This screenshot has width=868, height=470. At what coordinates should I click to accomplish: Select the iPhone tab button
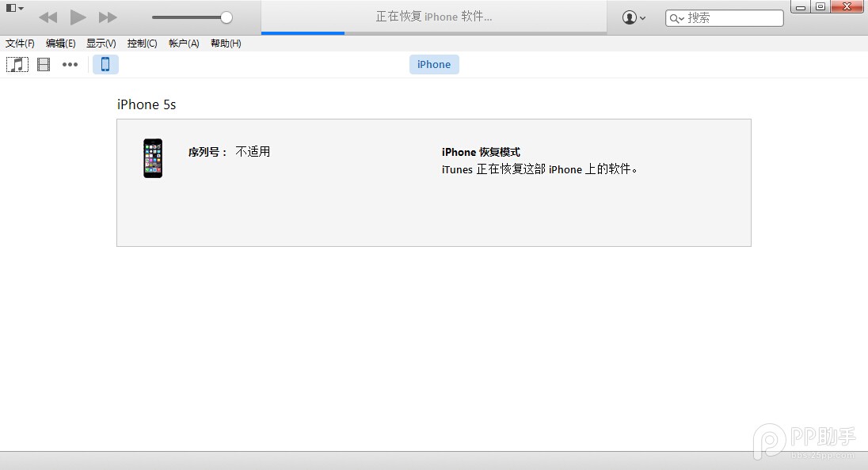(x=434, y=65)
